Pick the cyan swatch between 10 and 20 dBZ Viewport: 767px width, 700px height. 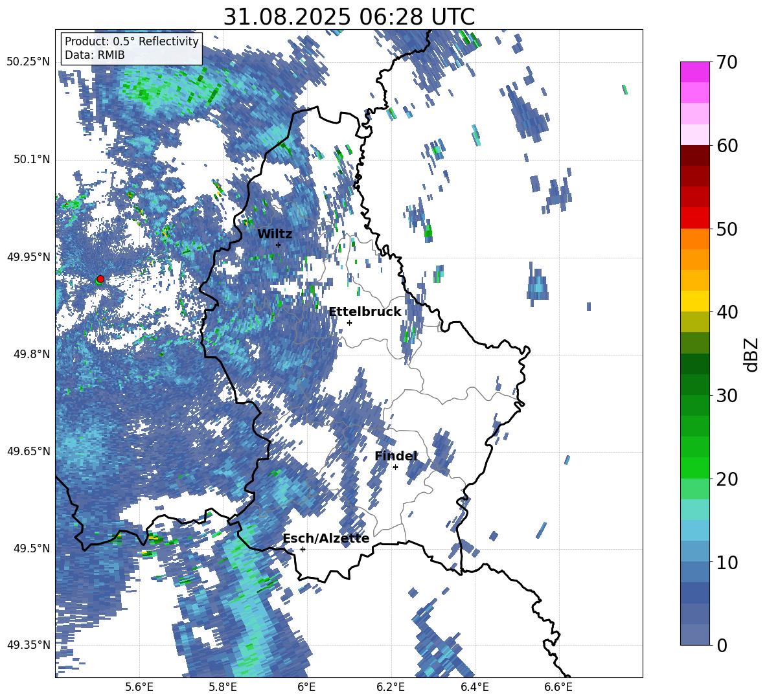(694, 530)
